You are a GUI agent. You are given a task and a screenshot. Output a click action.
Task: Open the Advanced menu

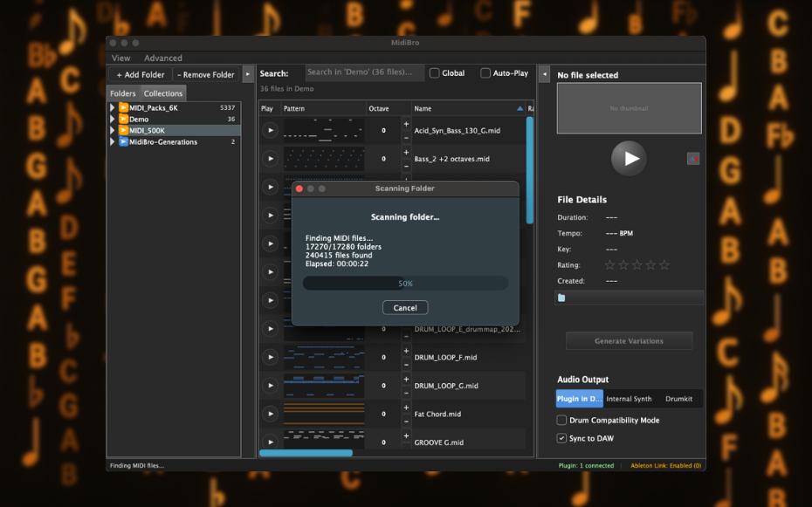pos(162,58)
